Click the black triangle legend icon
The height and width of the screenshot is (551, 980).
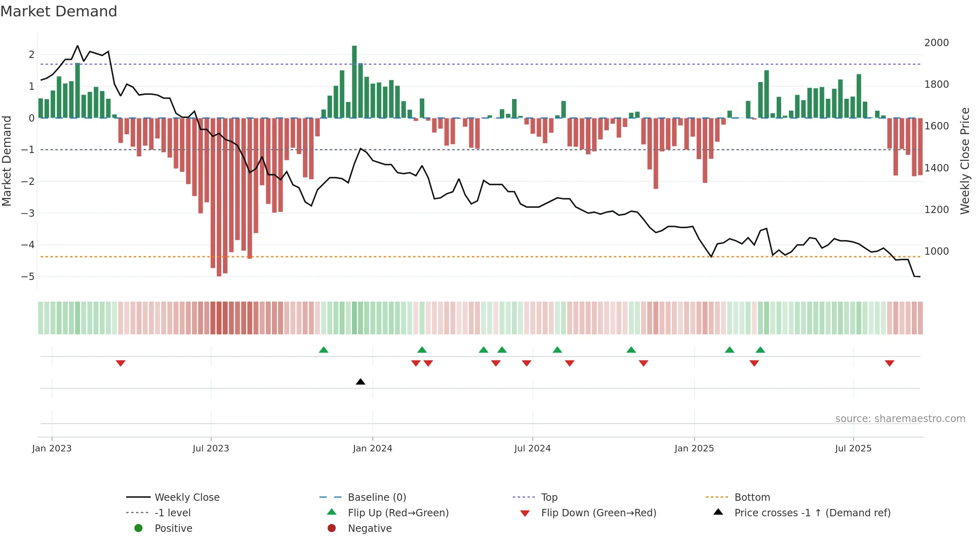click(718, 512)
